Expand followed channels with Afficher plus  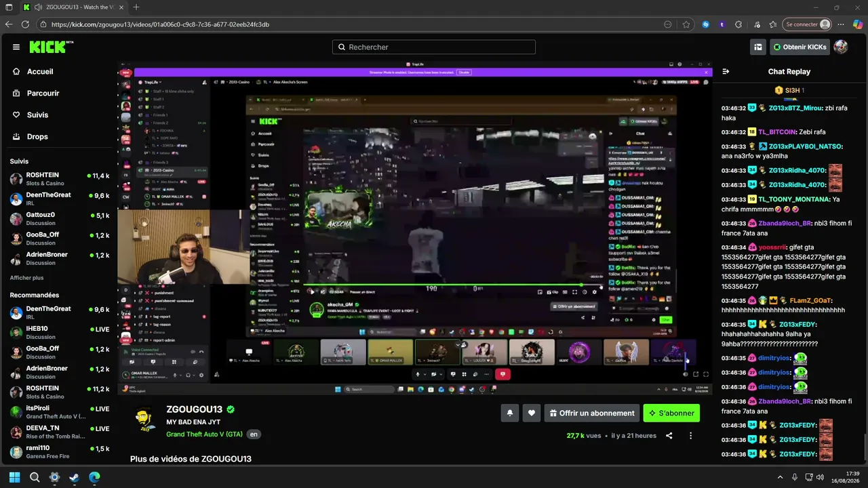tap(26, 278)
